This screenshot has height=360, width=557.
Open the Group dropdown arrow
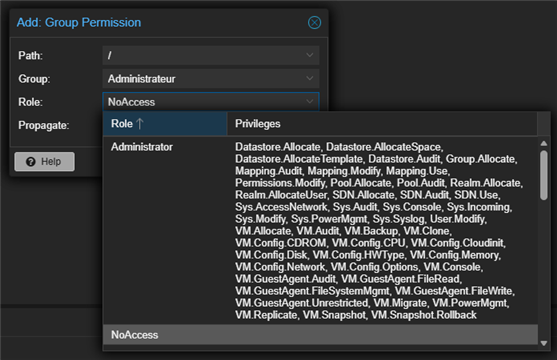click(310, 78)
